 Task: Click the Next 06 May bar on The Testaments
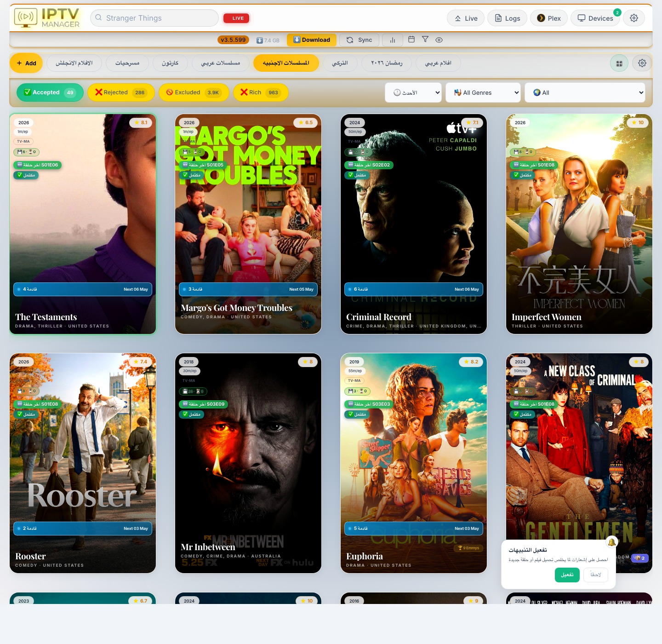(x=83, y=289)
